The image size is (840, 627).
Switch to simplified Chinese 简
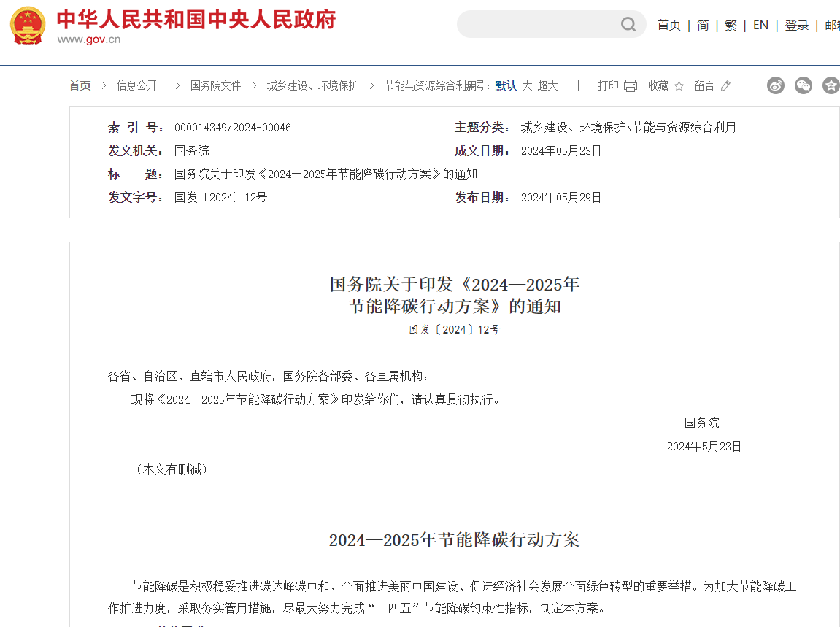[703, 26]
